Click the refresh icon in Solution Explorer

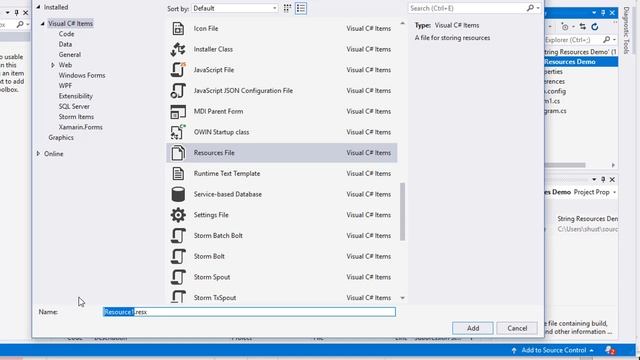click(x=595, y=27)
